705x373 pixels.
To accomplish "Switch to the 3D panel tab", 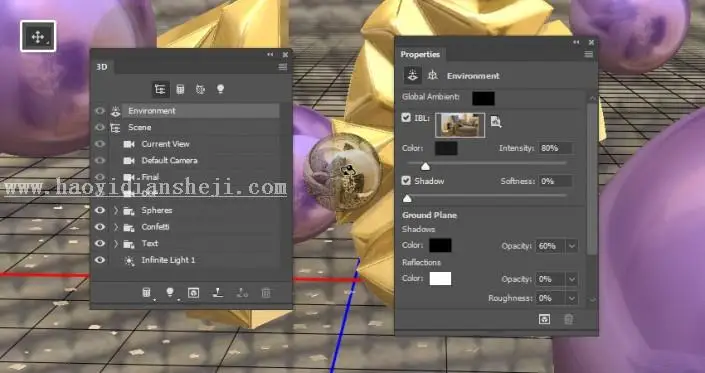I will pos(102,67).
